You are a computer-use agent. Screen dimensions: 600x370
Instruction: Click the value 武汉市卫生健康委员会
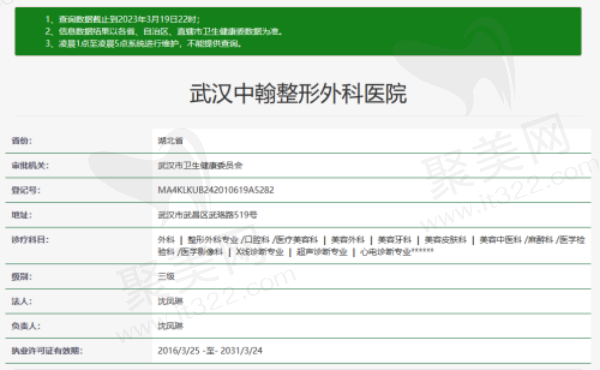(200, 166)
